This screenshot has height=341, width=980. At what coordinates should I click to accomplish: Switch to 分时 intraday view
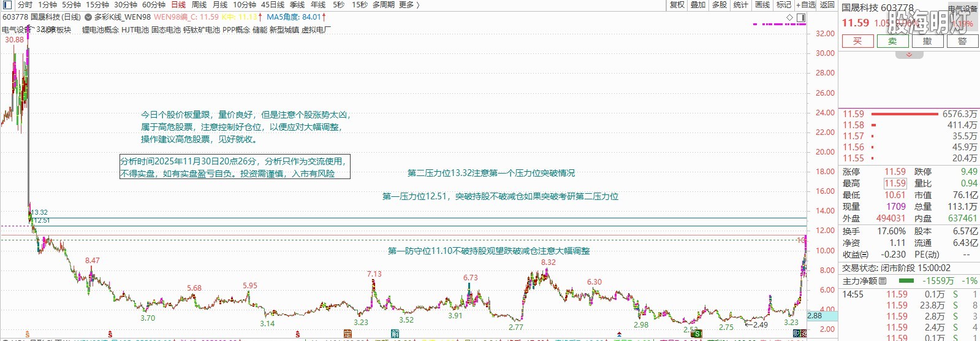click(25, 5)
